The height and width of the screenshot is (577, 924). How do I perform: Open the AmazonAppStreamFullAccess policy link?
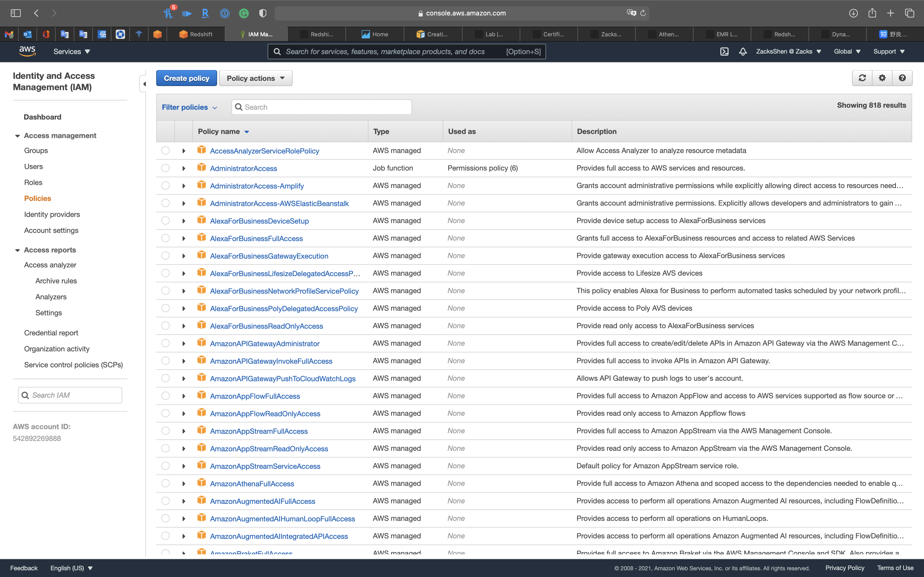coord(259,431)
